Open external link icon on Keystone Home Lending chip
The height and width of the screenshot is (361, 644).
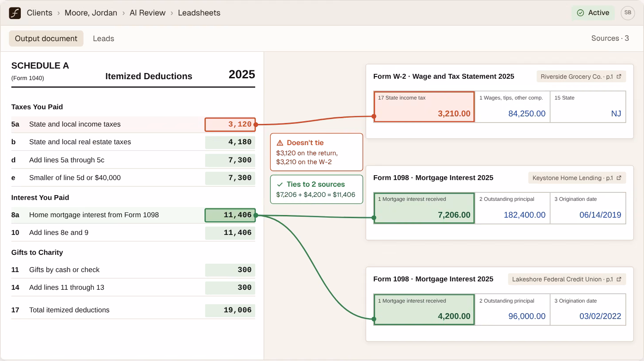(619, 178)
